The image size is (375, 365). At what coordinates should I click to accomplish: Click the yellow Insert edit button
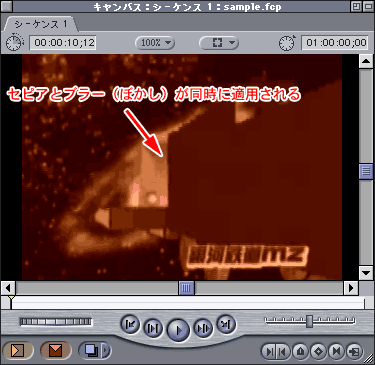coord(17,350)
